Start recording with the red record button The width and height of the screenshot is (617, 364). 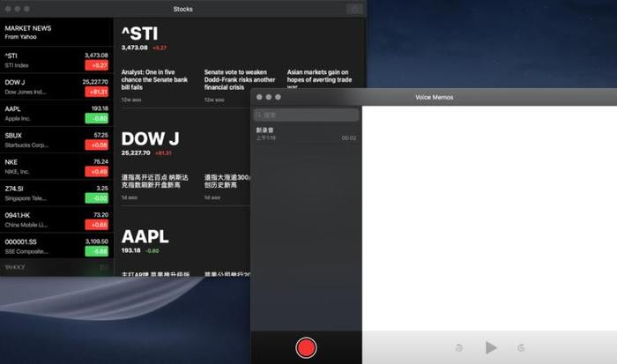coord(306,348)
